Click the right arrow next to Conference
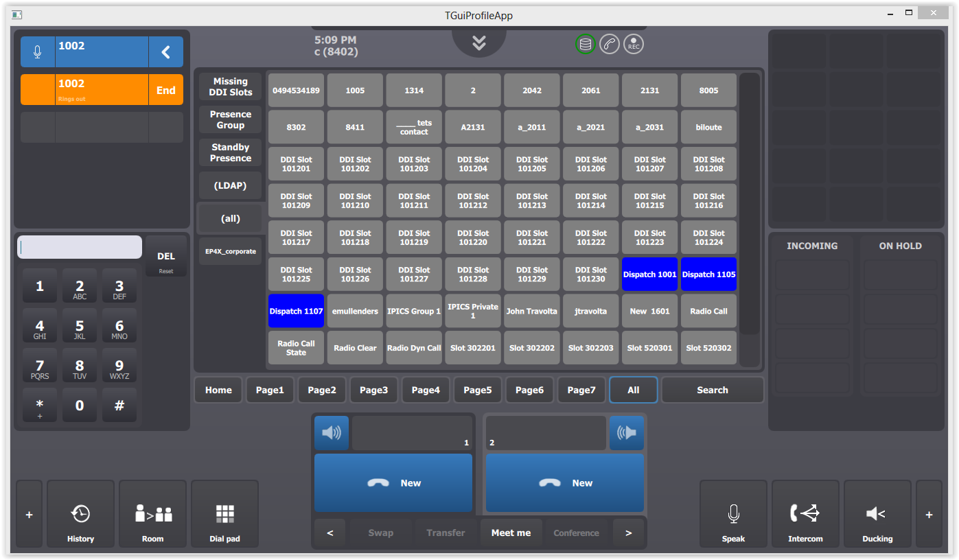959x560 pixels. [x=629, y=533]
